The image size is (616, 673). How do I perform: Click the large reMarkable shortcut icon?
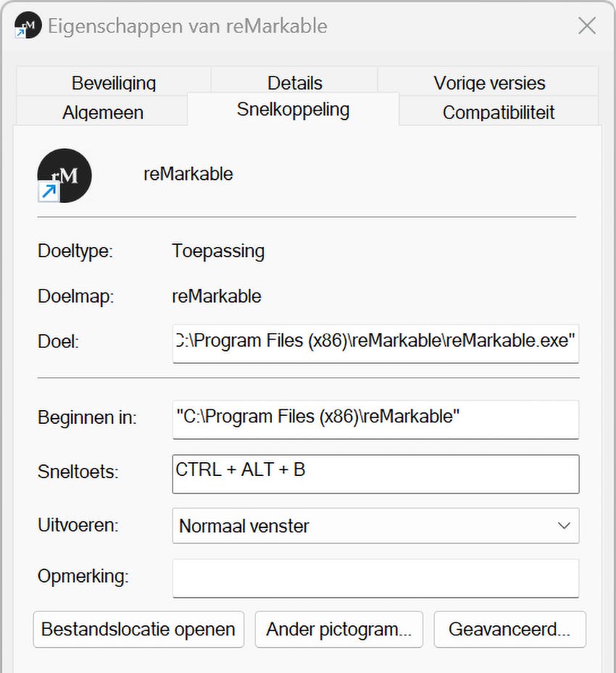tap(64, 175)
